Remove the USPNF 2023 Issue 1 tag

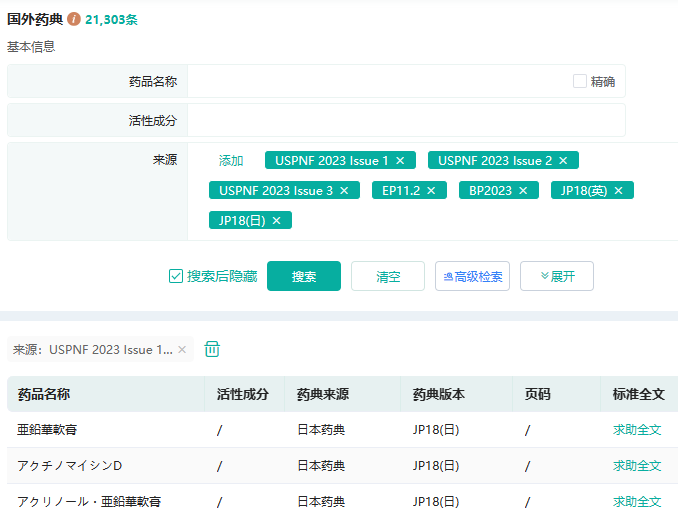coord(400,161)
